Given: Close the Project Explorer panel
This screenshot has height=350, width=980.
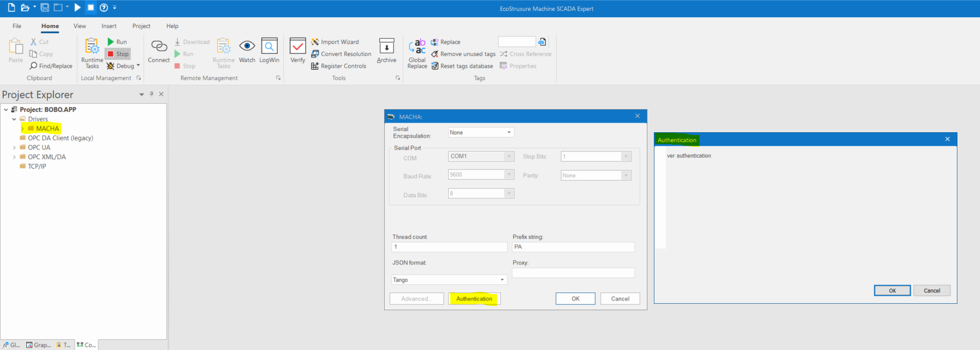Looking at the screenshot, I should pos(161,94).
